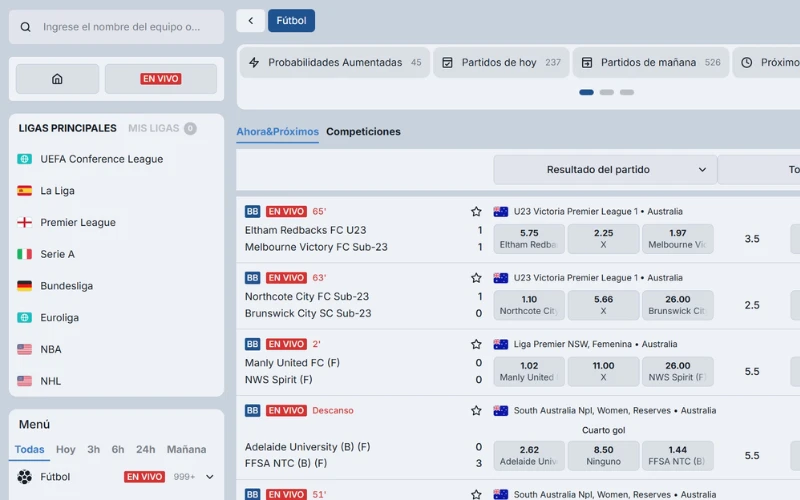Click the Euroliga globe icon
This screenshot has height=500, width=800.
pyautogui.click(x=24, y=317)
